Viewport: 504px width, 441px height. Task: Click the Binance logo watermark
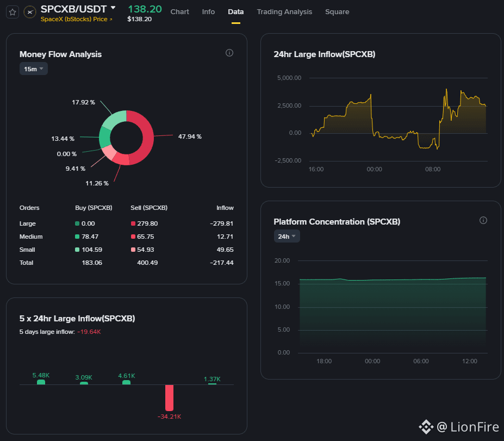tap(426, 427)
